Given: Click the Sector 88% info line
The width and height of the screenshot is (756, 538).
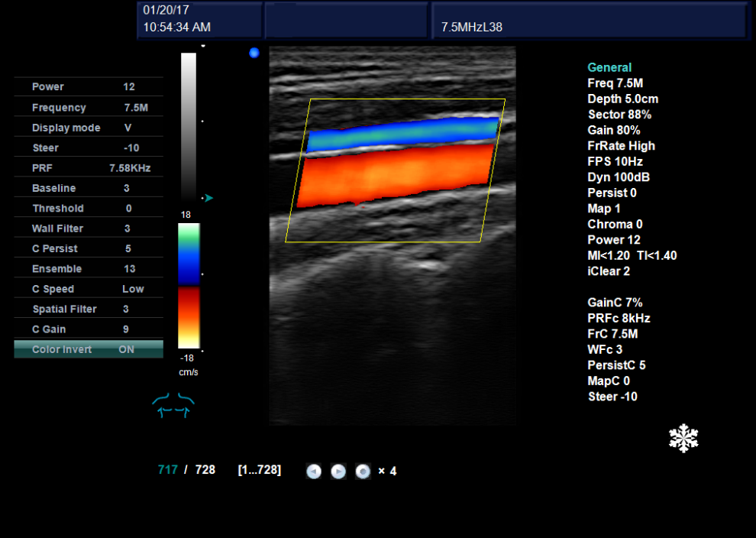Looking at the screenshot, I should (619, 115).
